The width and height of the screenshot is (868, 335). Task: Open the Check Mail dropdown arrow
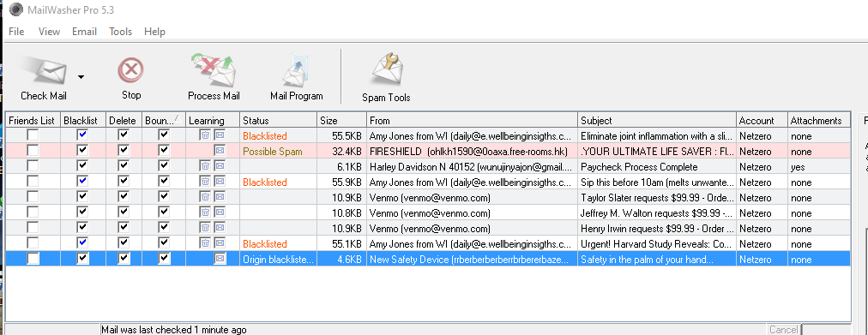click(81, 77)
